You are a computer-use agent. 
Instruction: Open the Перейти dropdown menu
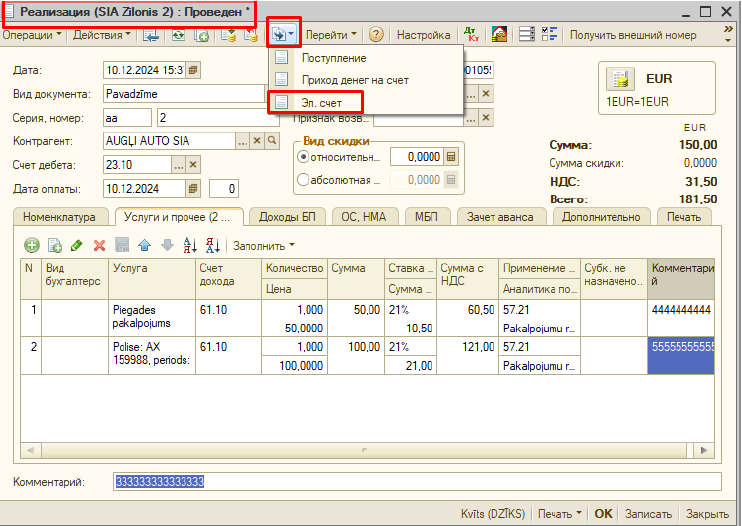point(331,35)
